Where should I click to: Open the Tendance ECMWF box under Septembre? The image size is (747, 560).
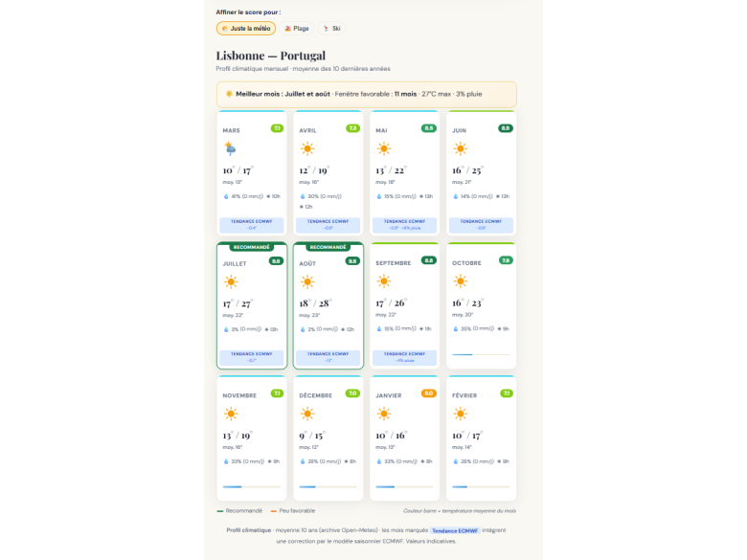tap(405, 357)
